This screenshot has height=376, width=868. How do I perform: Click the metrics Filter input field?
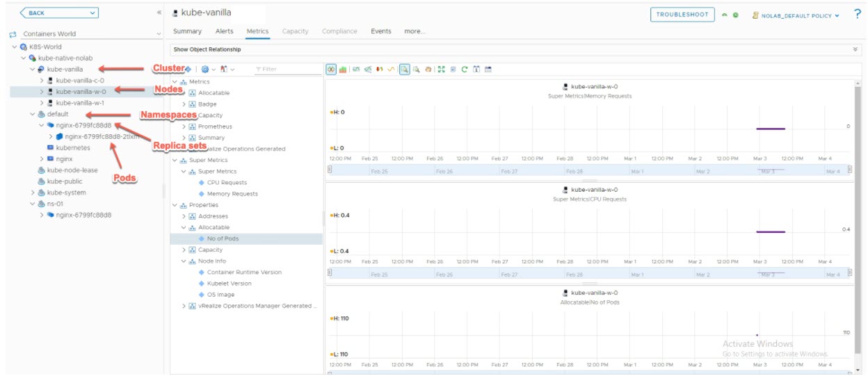[x=287, y=70]
